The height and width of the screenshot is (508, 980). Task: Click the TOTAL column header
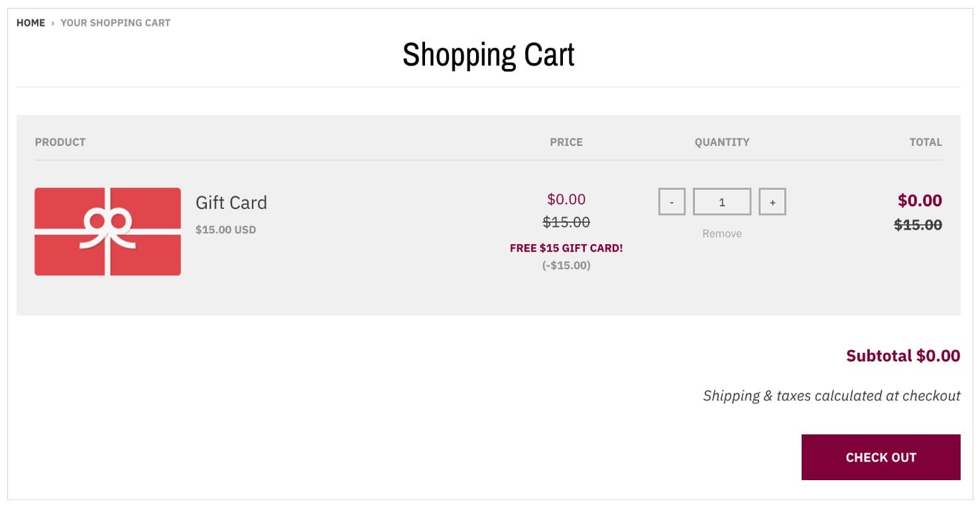coord(926,142)
